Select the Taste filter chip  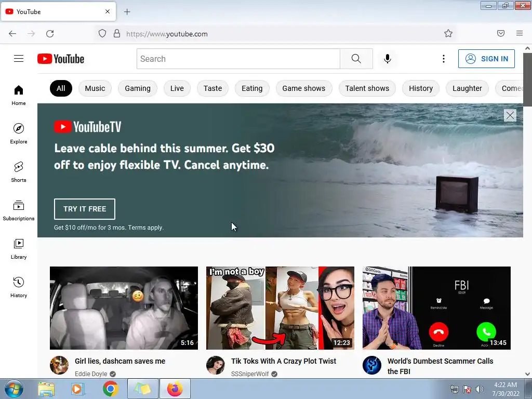(212, 88)
